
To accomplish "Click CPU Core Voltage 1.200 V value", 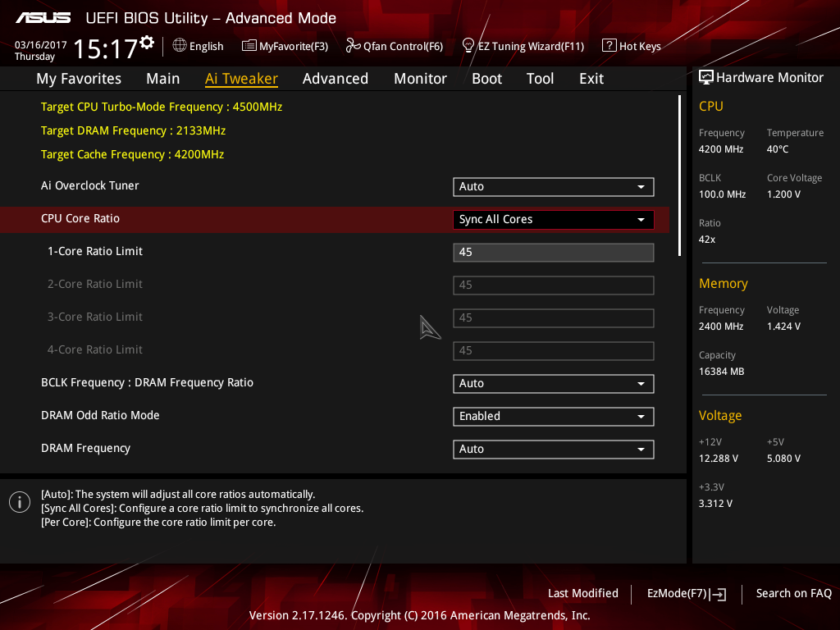I will pyautogui.click(x=783, y=194).
